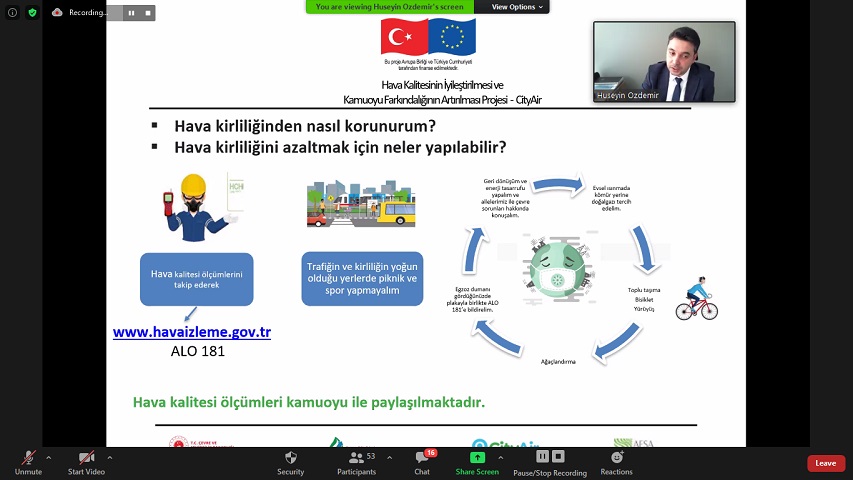
Task: Click 'Hava kirliliğini azaltmak için neler yapılabilir?' line
Action: (x=340, y=147)
